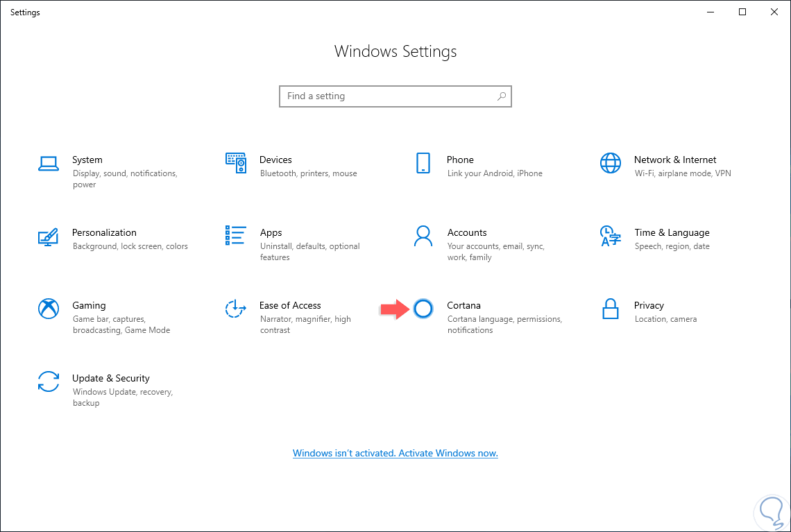791x532 pixels.
Task: Click 'Narrator, magnifier, high contrast' text
Action: click(305, 325)
